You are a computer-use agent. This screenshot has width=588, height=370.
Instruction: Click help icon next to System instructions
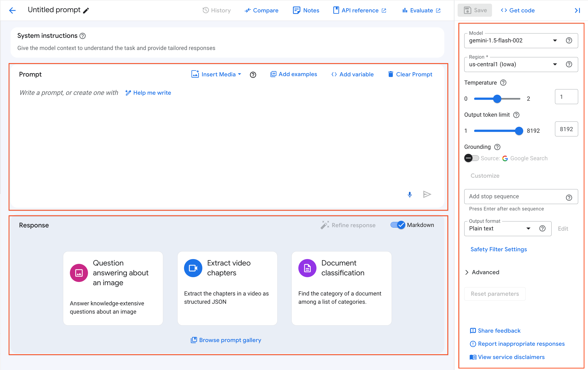click(x=83, y=36)
